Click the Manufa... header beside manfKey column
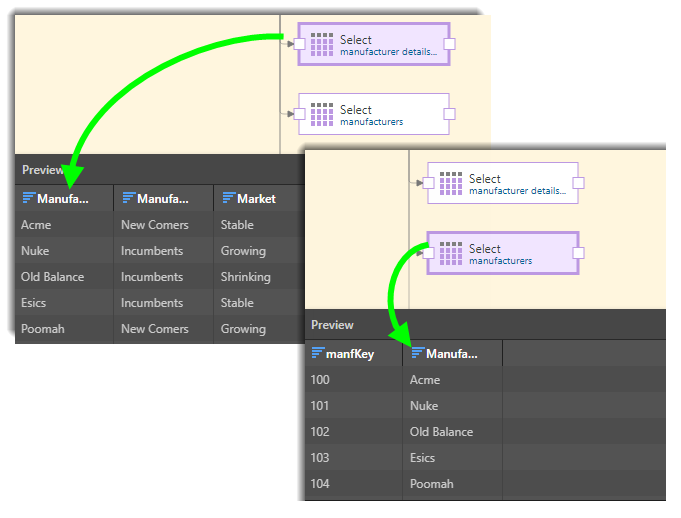Screen dimensions: 681x518 click(451, 353)
